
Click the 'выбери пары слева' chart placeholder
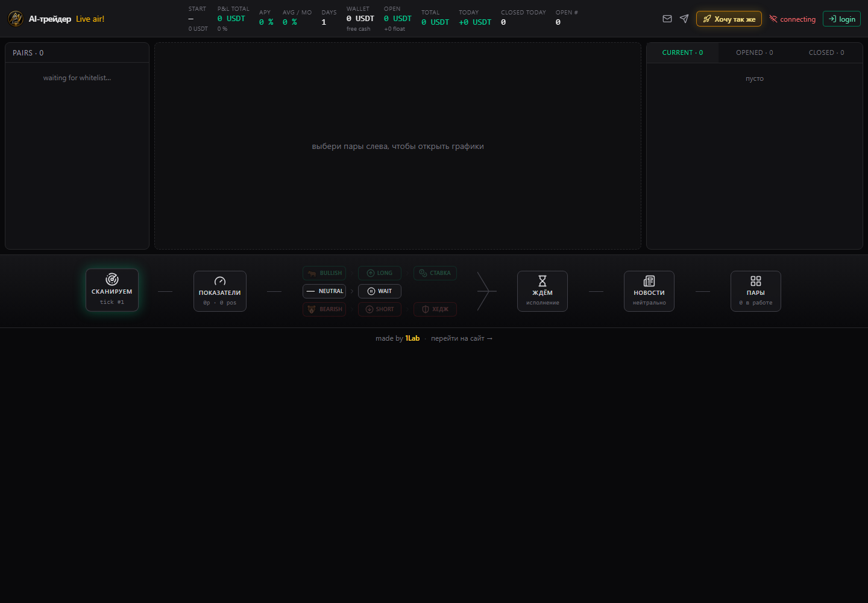pos(398,146)
